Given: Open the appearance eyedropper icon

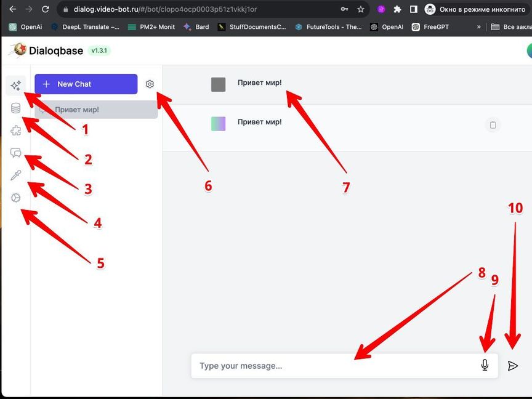Looking at the screenshot, I should (15, 175).
